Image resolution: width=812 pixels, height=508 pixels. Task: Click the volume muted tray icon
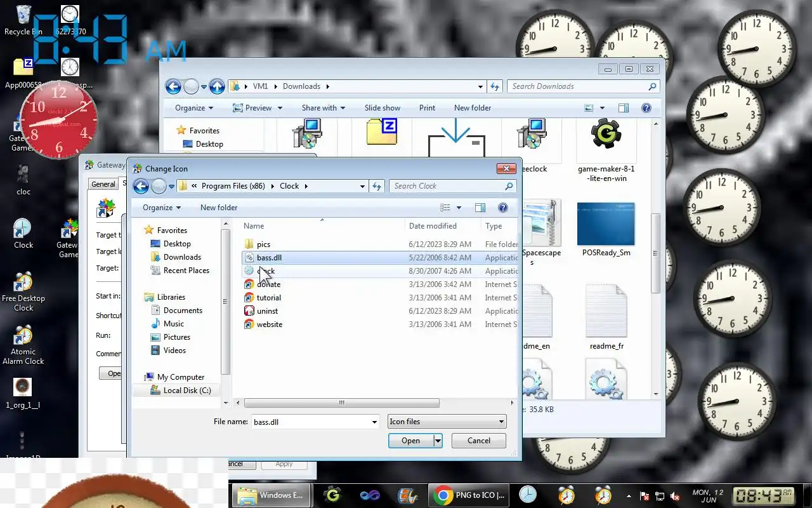[675, 496]
